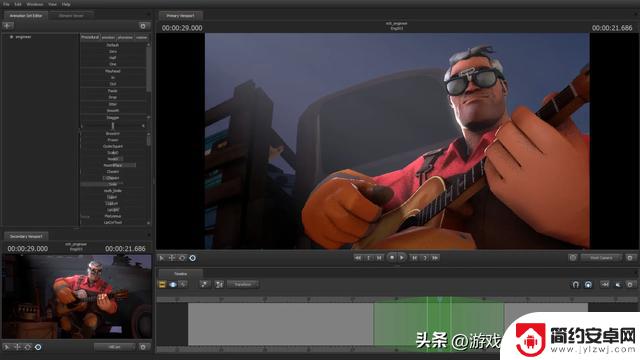This screenshot has height=360, width=640.
Task: Choose Select mode in secondary viewport
Action: [7, 347]
